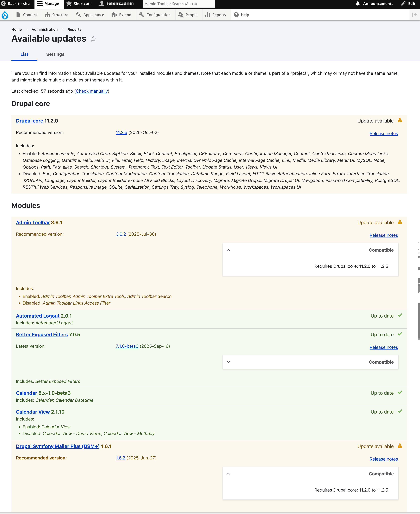The image size is (420, 514).
Task: Click the page scrollbar on right edge
Action: click(x=418, y=322)
